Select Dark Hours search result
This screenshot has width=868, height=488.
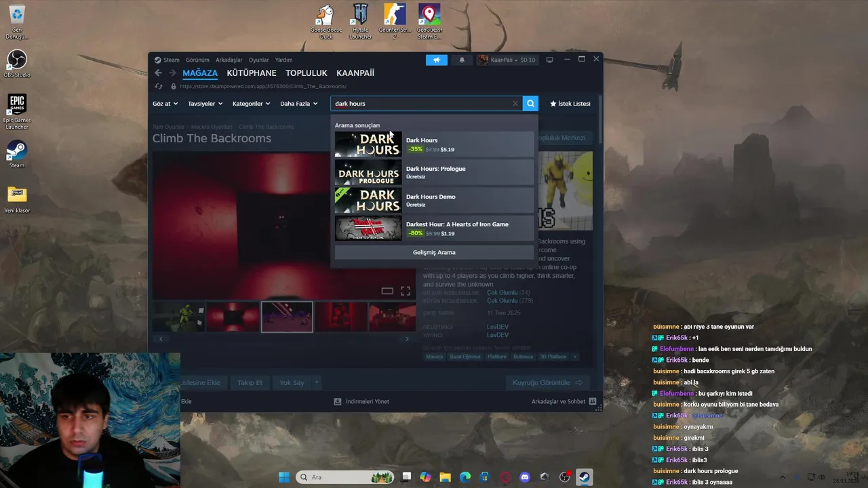pyautogui.click(x=434, y=144)
